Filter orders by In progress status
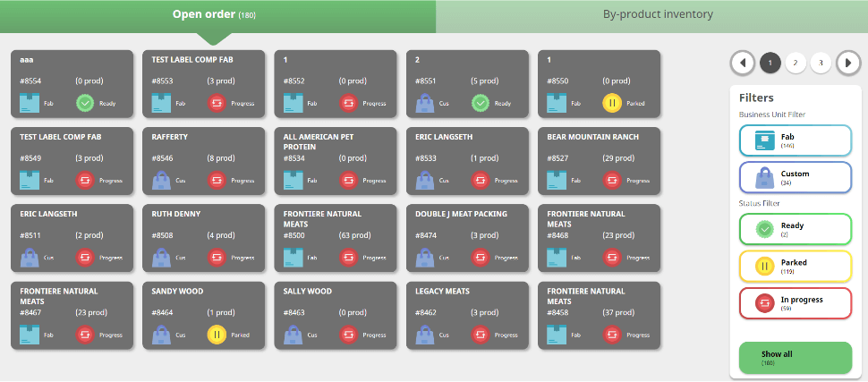Image resolution: width=868 pixels, height=382 pixels. pyautogui.click(x=795, y=303)
